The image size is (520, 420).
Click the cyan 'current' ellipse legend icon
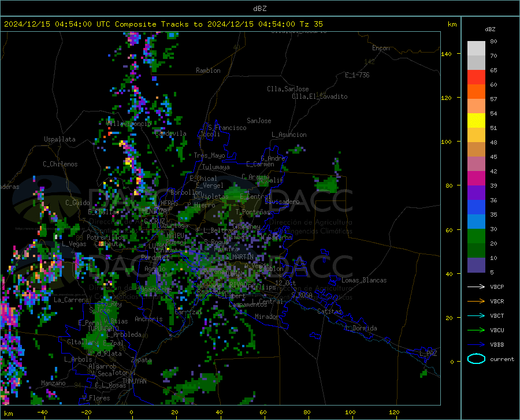pos(476,359)
